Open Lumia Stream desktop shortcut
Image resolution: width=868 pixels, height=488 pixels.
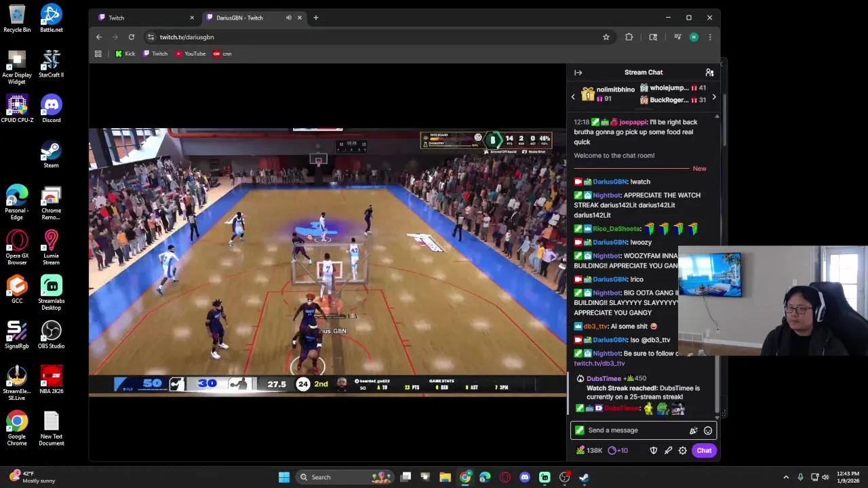pos(51,247)
